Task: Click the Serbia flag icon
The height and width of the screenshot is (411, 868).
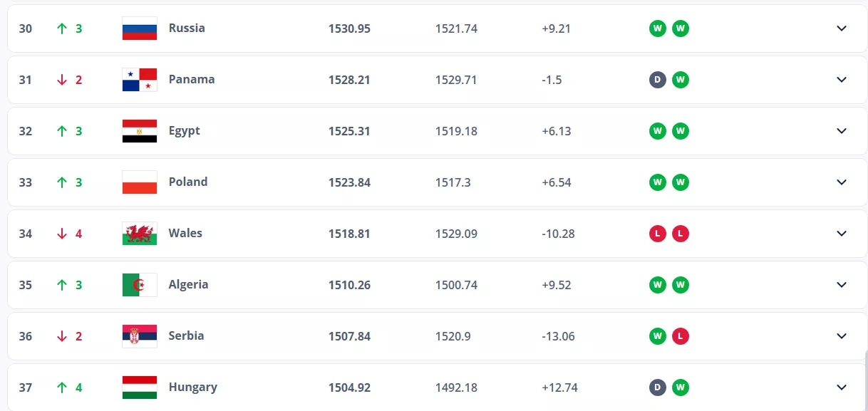Action: (x=140, y=336)
